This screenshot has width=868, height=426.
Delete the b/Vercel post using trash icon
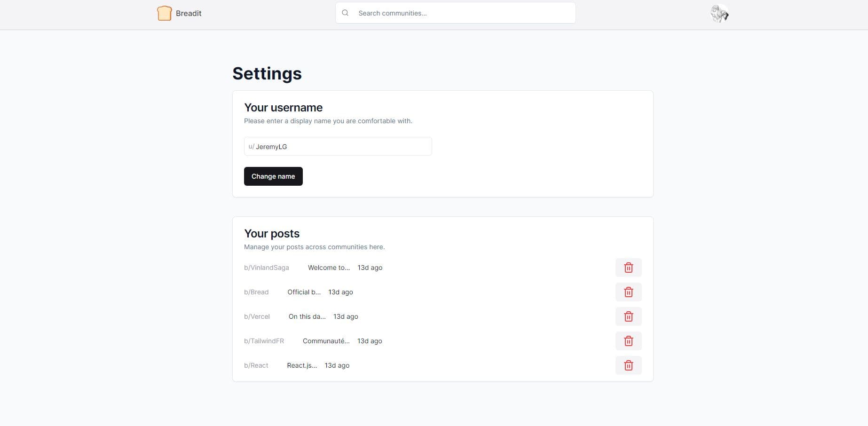(x=628, y=316)
